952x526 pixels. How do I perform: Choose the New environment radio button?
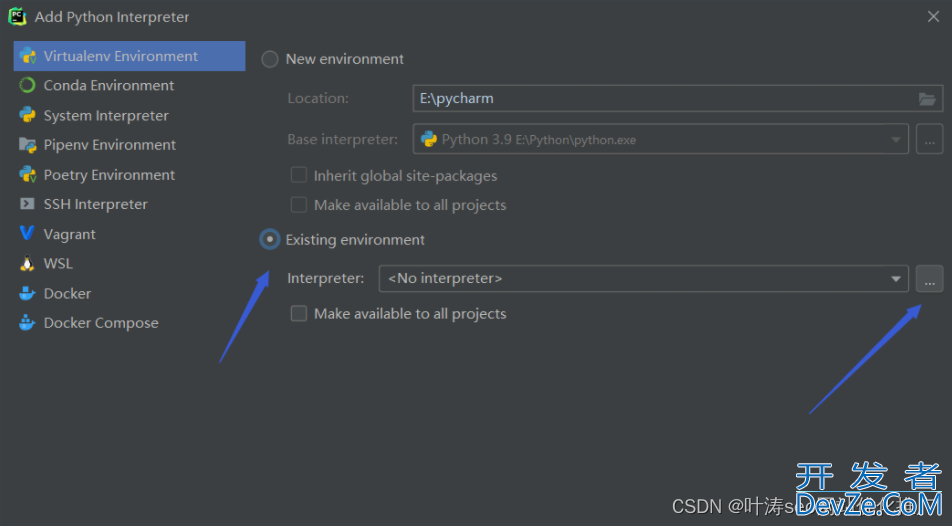270,59
